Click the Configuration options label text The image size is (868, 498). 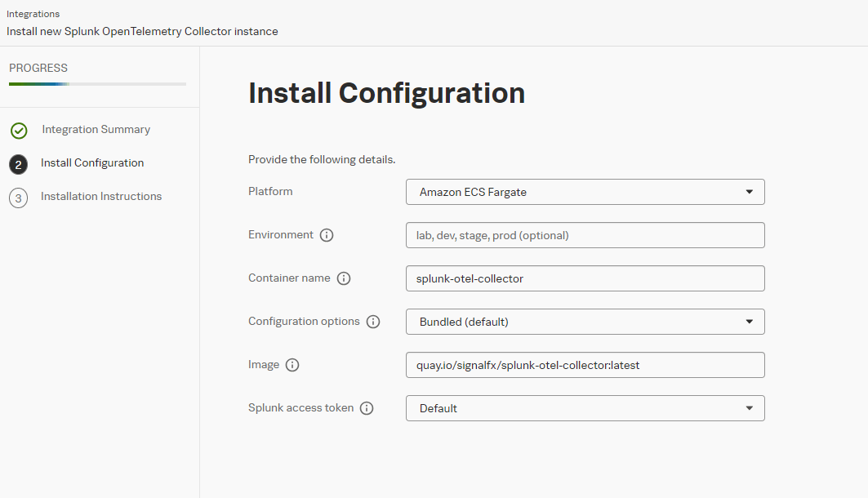tap(304, 321)
